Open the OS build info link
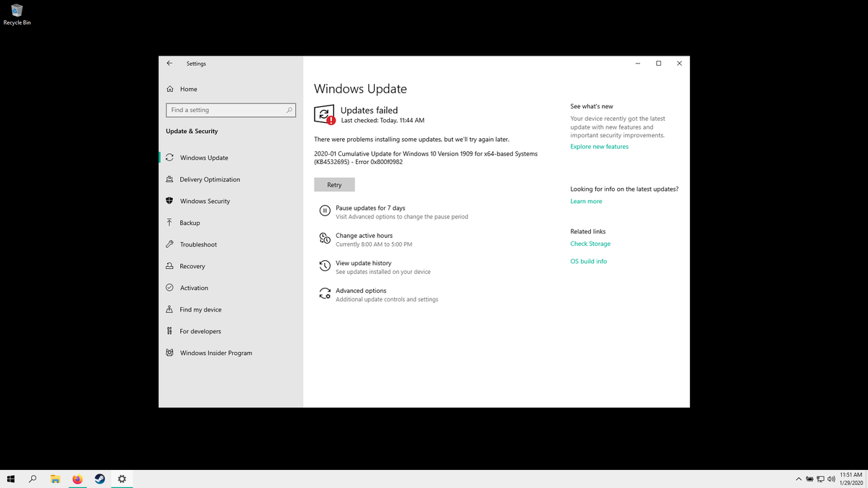 (x=588, y=261)
